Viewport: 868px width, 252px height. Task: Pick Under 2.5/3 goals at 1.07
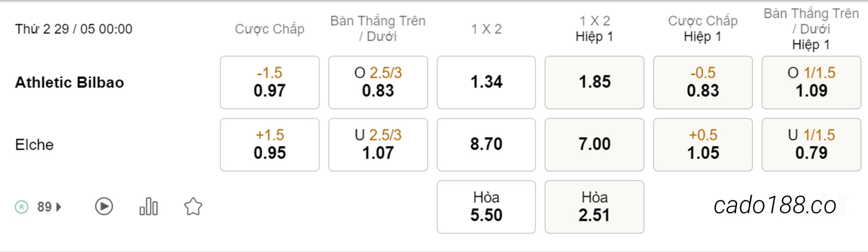point(378,144)
